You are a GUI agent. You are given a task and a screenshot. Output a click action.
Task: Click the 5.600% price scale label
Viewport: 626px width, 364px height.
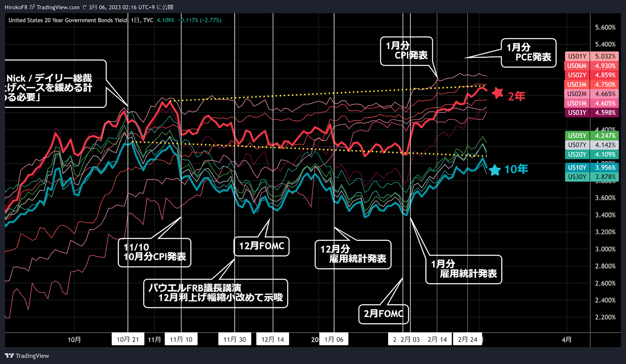[605, 27]
